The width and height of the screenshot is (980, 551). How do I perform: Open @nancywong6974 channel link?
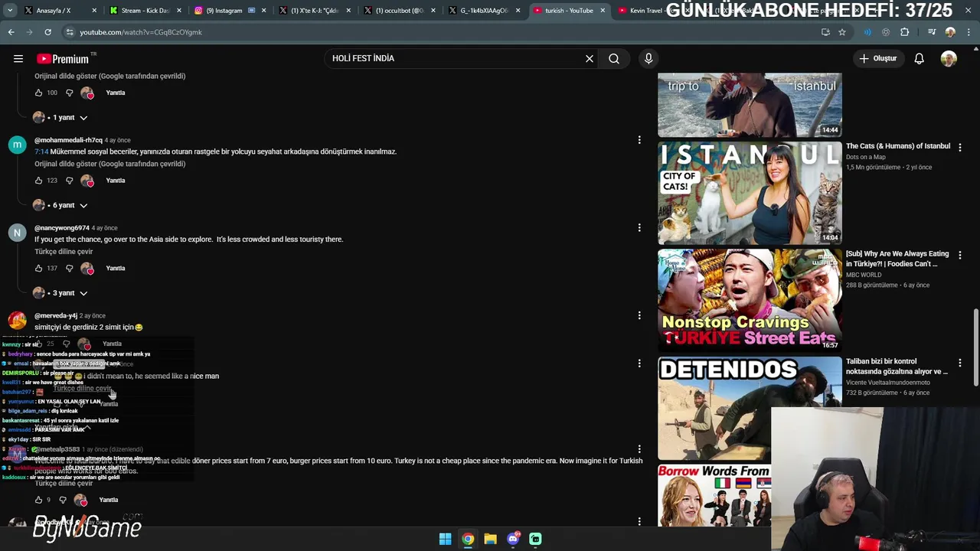point(62,228)
